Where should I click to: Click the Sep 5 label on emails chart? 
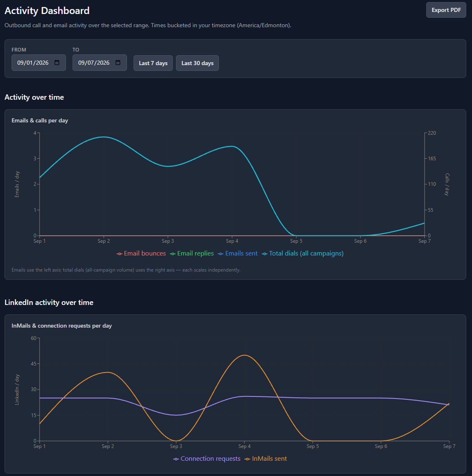(x=296, y=241)
